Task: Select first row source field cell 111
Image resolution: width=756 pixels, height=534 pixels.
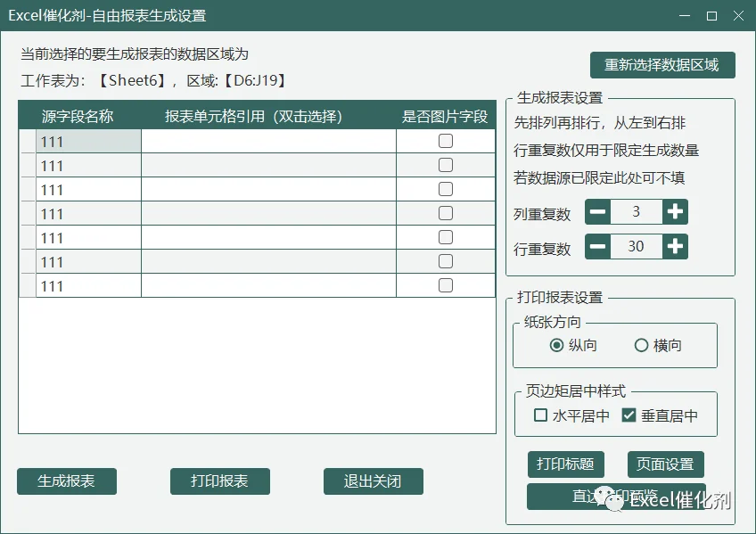Action: pos(89,141)
